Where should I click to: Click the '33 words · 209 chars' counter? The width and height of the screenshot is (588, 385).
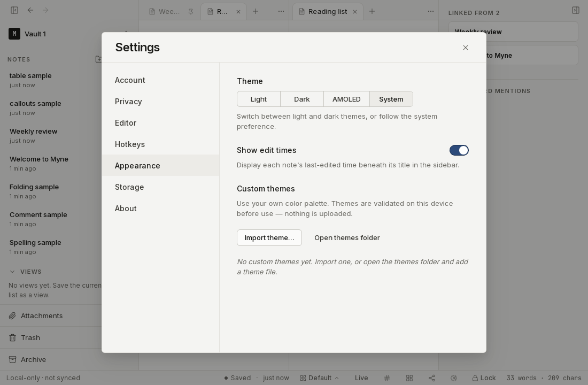coord(544,378)
